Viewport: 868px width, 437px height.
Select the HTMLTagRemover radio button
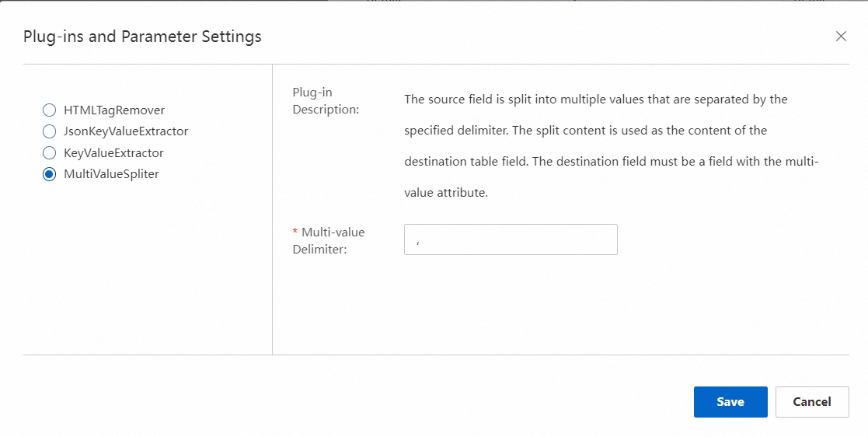click(49, 110)
